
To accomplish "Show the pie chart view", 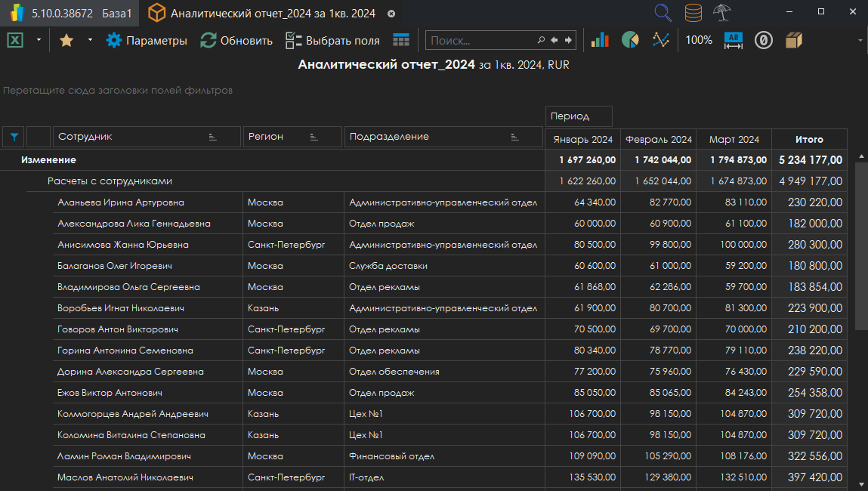I will point(630,40).
